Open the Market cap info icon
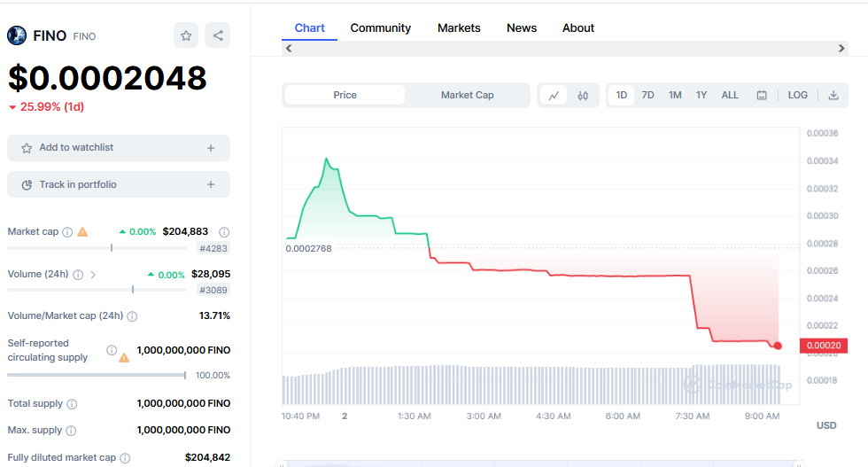Image resolution: width=868 pixels, height=467 pixels. 67,232
